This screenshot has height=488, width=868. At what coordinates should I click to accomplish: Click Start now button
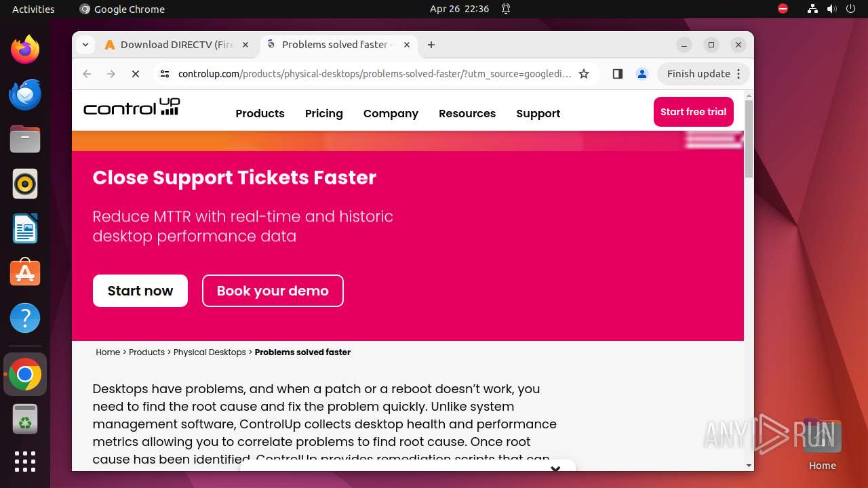tap(140, 291)
